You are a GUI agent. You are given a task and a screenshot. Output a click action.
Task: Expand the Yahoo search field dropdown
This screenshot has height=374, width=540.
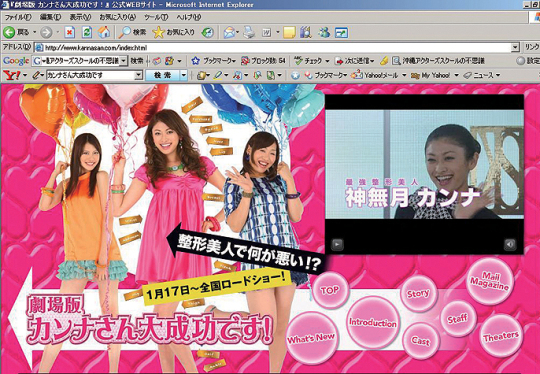click(138, 75)
